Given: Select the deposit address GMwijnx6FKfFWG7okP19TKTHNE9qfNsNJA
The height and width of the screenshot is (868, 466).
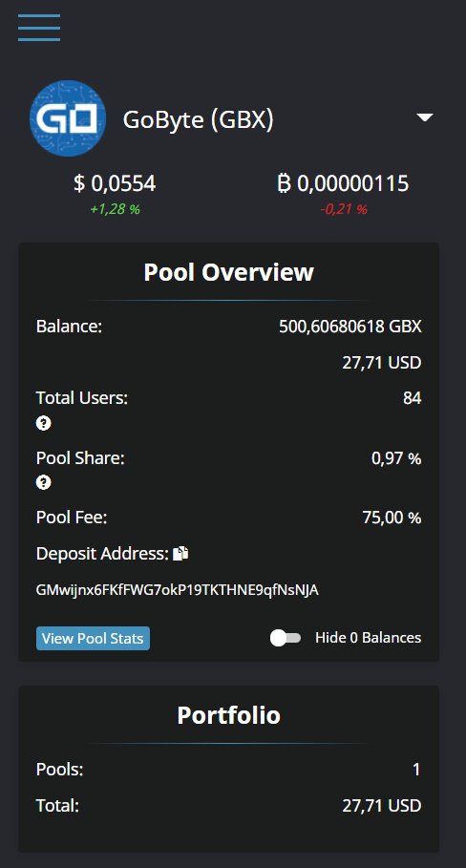Looking at the screenshot, I should [x=177, y=590].
